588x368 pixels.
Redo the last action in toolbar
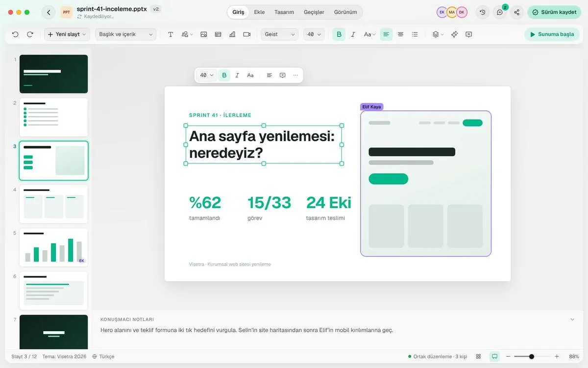pos(30,34)
